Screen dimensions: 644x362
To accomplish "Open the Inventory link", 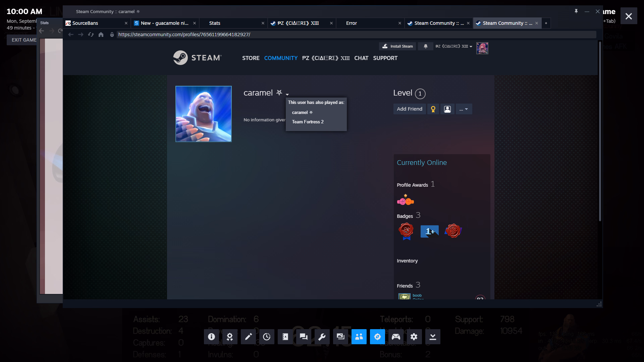I will click(x=407, y=261).
